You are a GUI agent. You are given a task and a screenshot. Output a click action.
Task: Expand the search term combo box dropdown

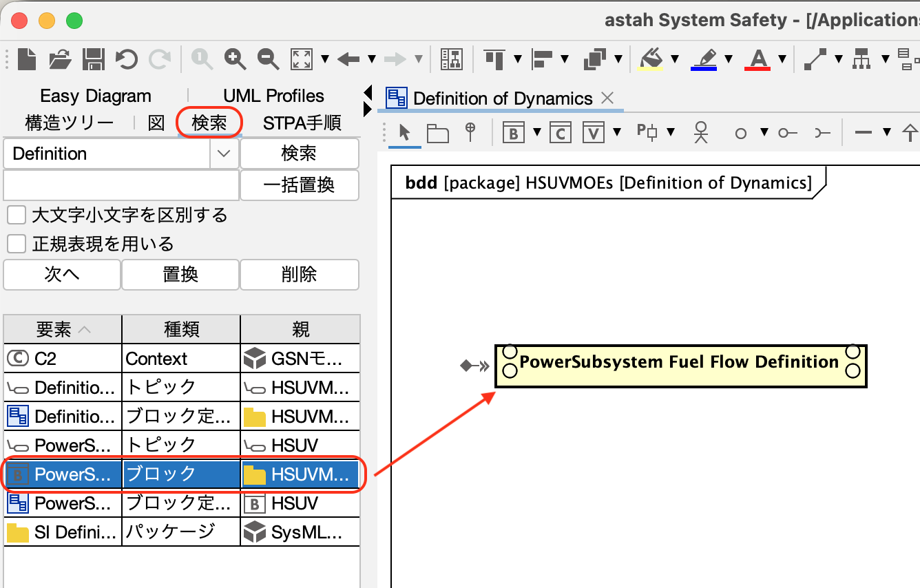pyautogui.click(x=224, y=154)
